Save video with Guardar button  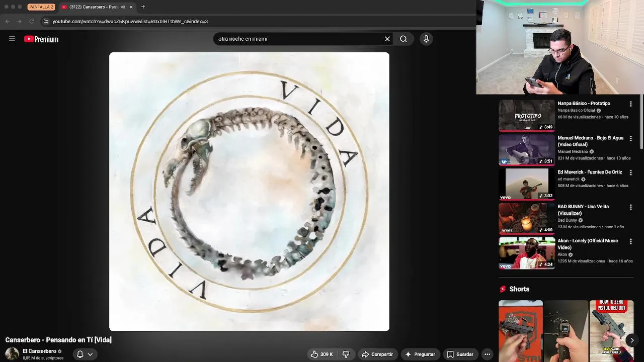point(460,354)
